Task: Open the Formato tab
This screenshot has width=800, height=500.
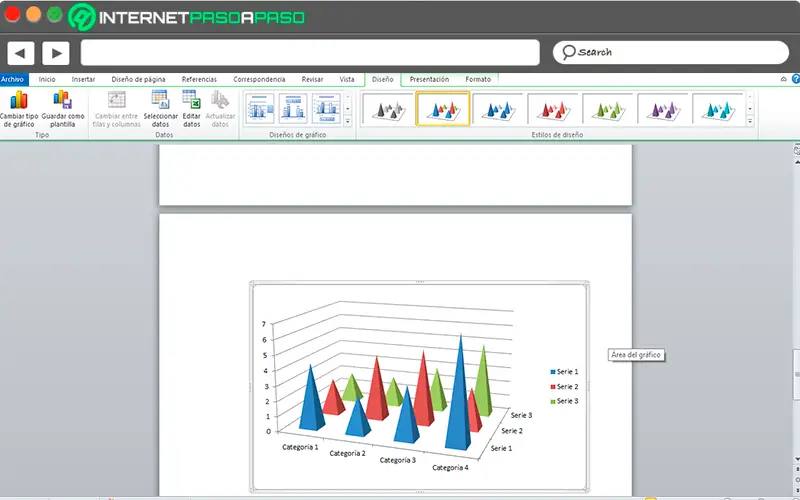Action: coord(478,80)
